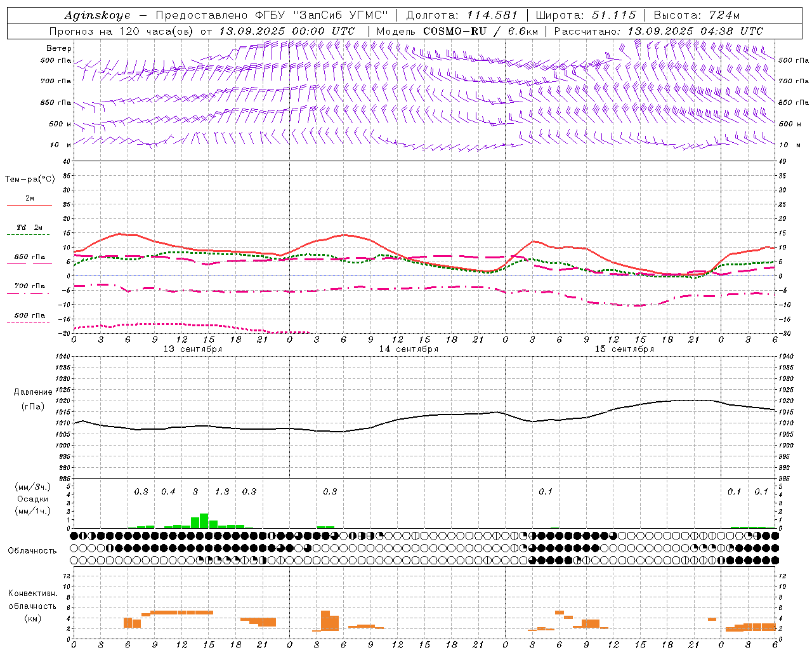The image size is (812, 650).
Task: Click the '1.3' three-hour precipitation value
Action: coord(222,492)
